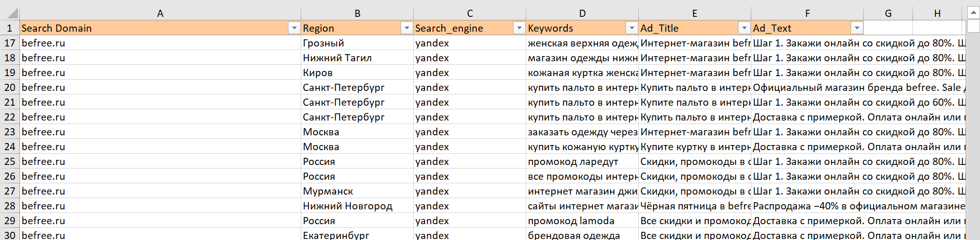Select the промокод lamoda keyword cell
The height and width of the screenshot is (240, 980).
pyautogui.click(x=582, y=221)
